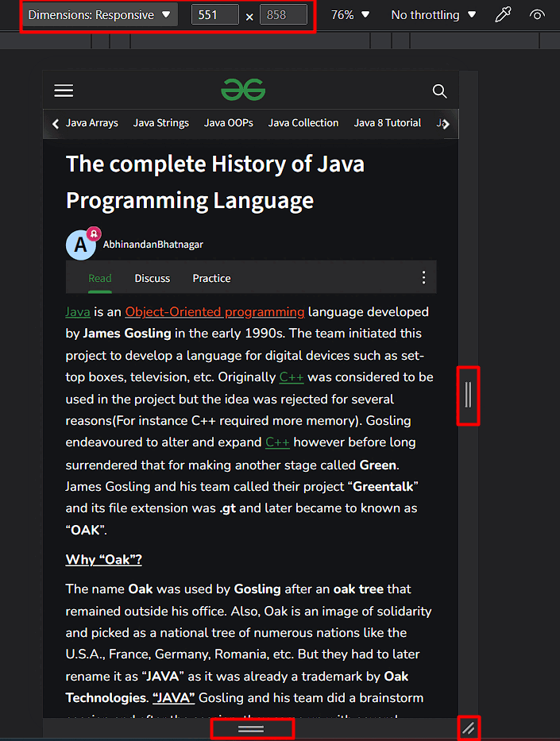Open the No throttling dropdown
Viewport: 560px width, 741px height.
[x=434, y=14]
